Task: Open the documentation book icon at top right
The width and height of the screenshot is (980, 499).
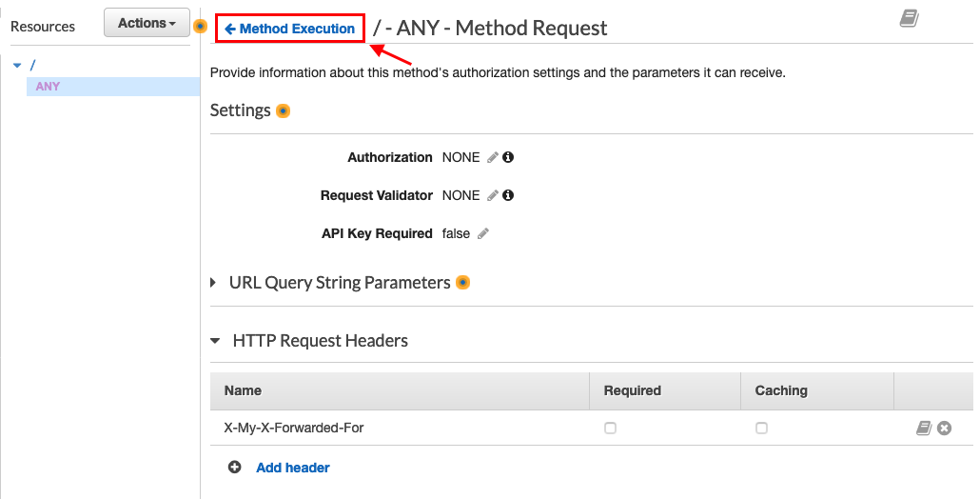Action: pos(909,18)
